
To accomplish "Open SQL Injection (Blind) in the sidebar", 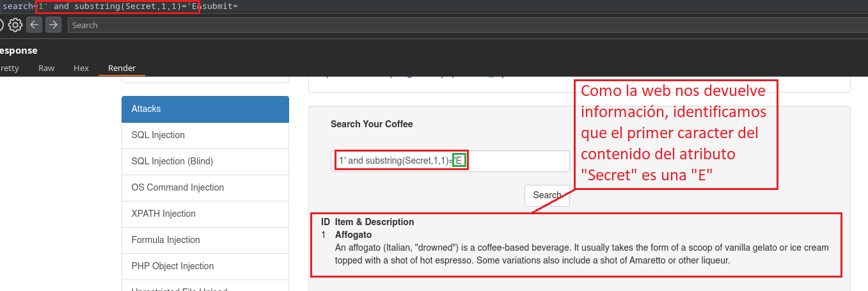I will 172,161.
